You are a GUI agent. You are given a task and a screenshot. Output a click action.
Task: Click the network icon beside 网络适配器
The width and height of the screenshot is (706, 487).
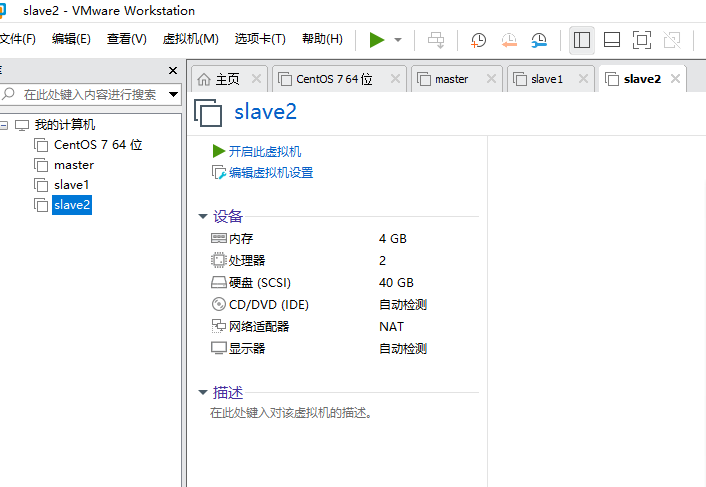[219, 326]
